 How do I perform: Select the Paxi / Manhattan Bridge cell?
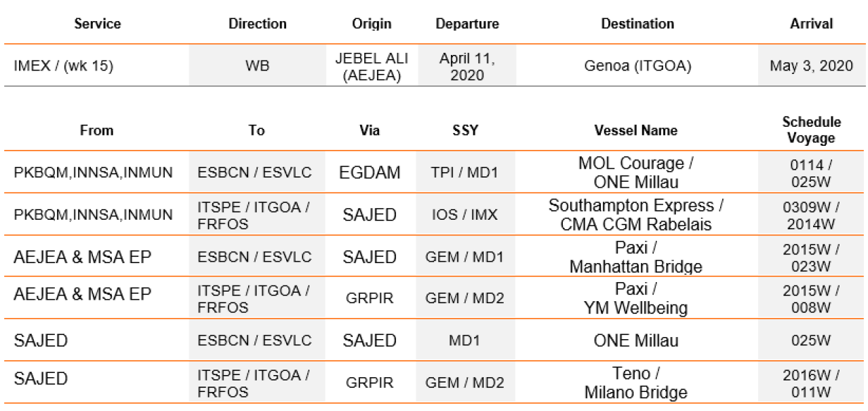tap(636, 257)
